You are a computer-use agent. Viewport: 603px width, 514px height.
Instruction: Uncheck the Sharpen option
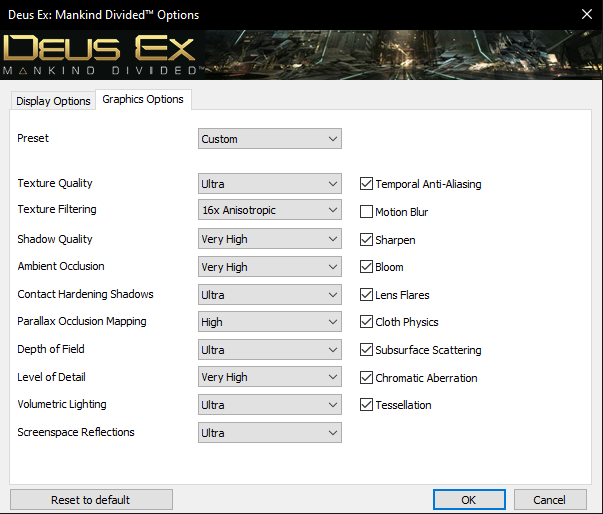(366, 240)
